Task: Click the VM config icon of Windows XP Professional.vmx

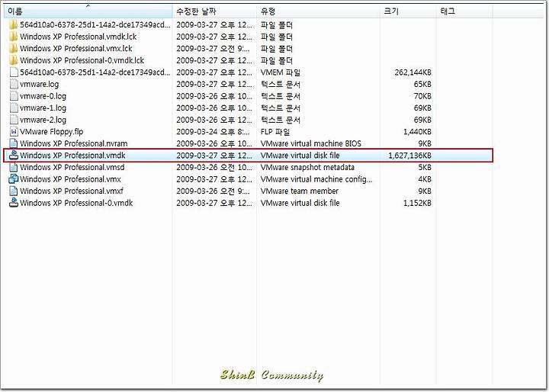Action: coord(13,179)
